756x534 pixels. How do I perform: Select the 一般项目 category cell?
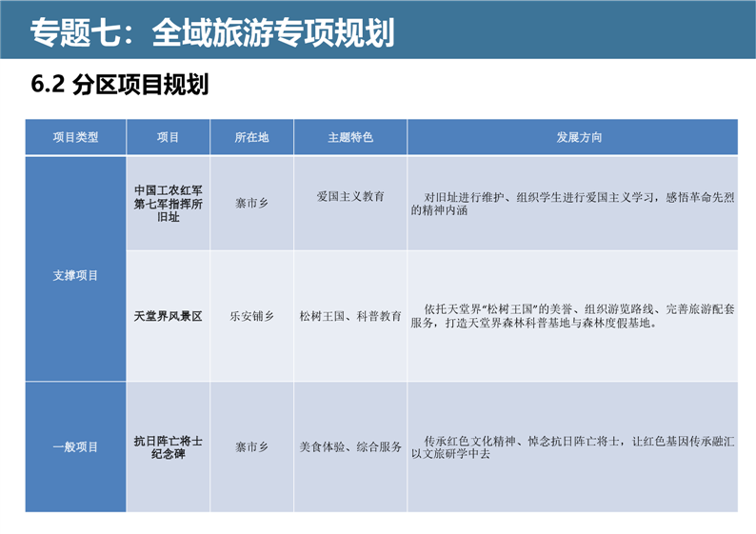pos(76,446)
